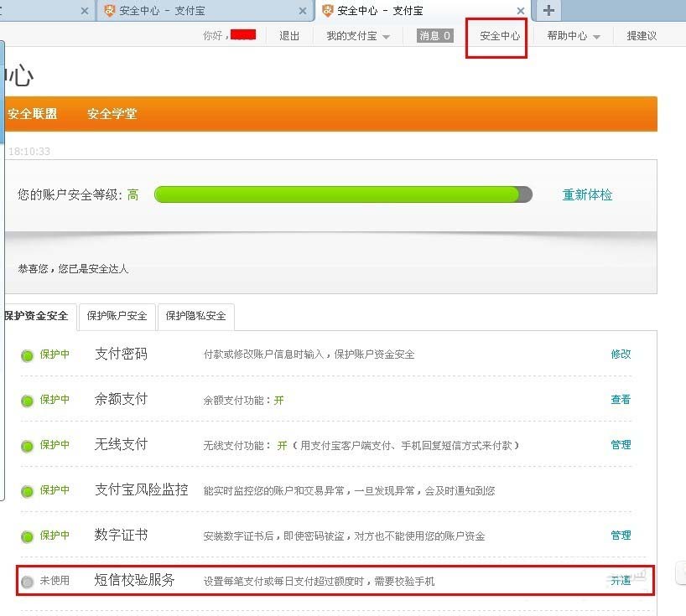Click 支付宝风险监控 description text

coord(349,491)
